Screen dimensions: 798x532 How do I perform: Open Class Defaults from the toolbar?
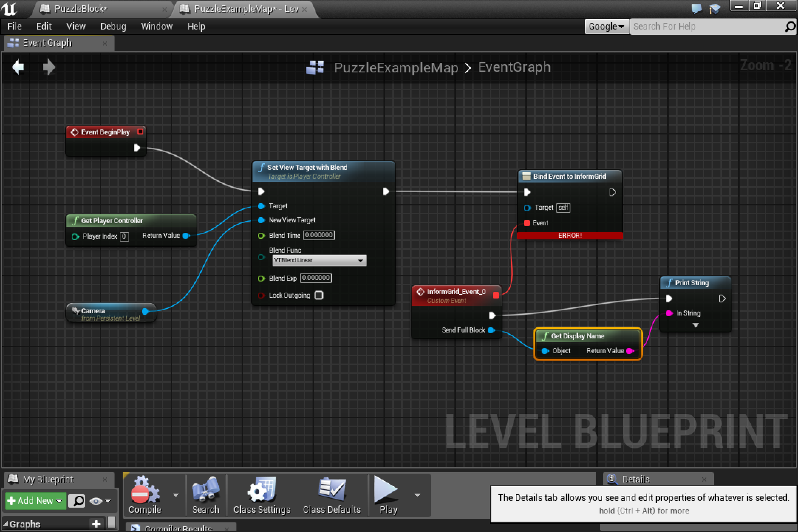(331, 495)
